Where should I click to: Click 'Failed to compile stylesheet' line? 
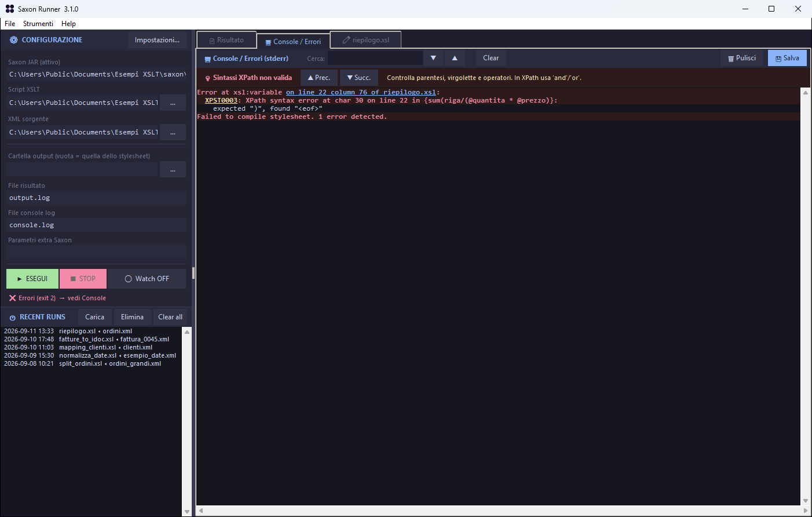click(292, 116)
